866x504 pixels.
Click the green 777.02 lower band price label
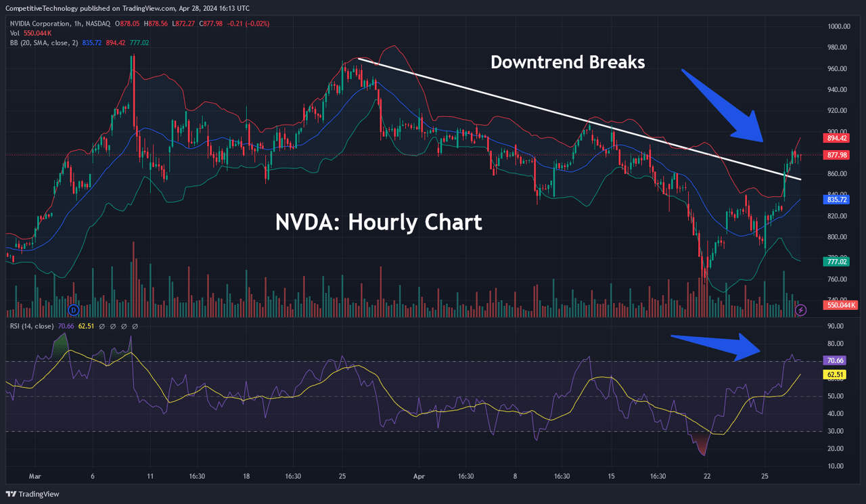point(836,261)
